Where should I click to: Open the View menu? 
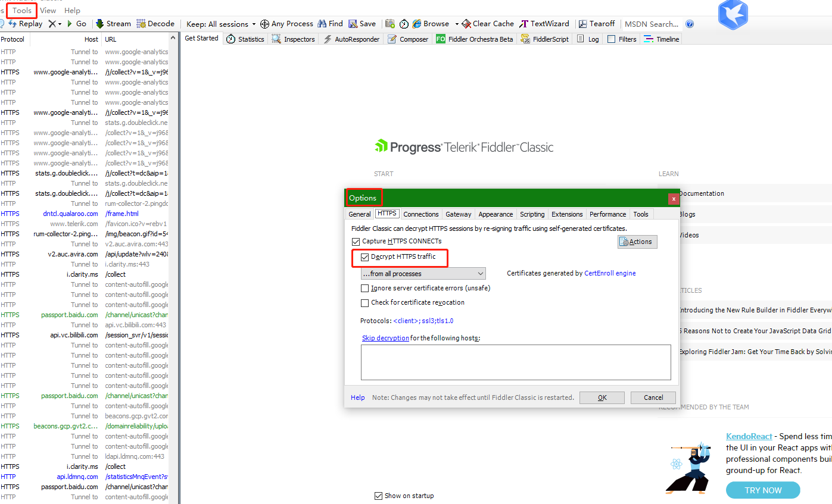[48, 10]
